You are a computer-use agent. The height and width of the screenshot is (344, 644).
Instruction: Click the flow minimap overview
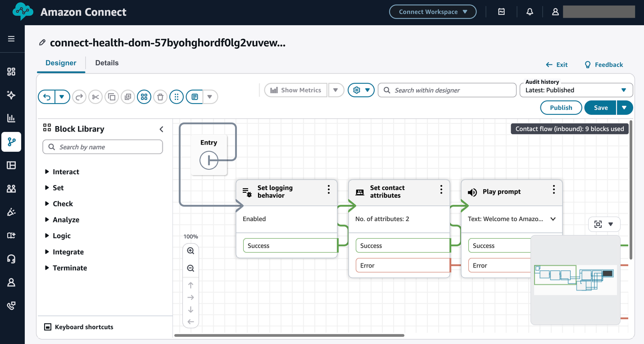click(x=576, y=280)
